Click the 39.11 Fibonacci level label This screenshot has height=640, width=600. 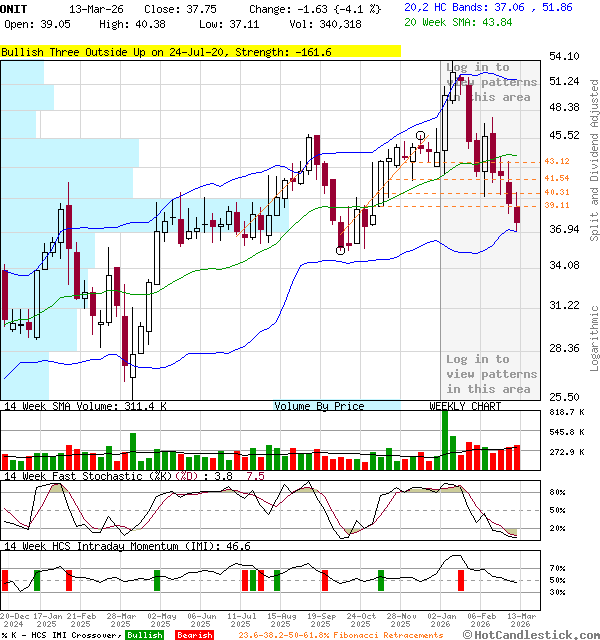point(557,205)
